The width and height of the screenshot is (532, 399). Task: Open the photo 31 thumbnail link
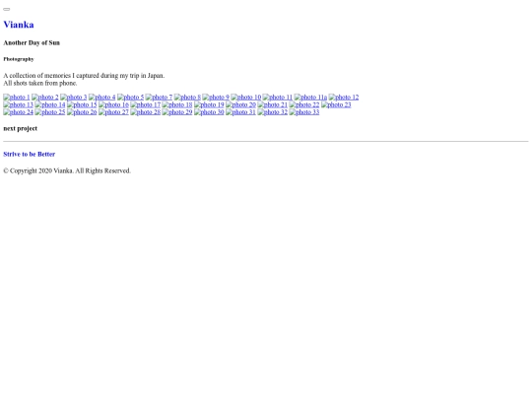241,112
